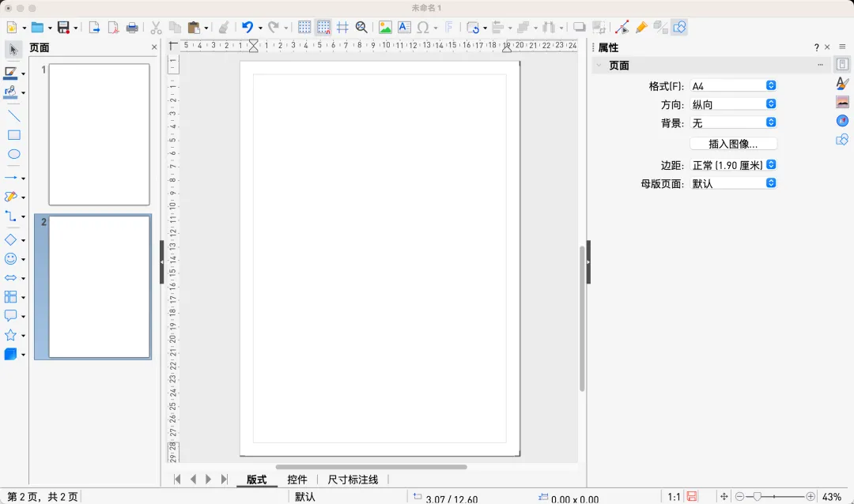
Task: Close the 页面 pages panel
Action: [154, 47]
